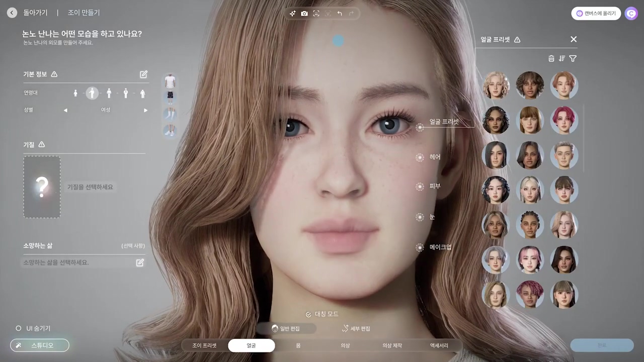Open the filter funnel icon in presets panel
Image resolution: width=644 pixels, height=362 pixels.
[573, 58]
